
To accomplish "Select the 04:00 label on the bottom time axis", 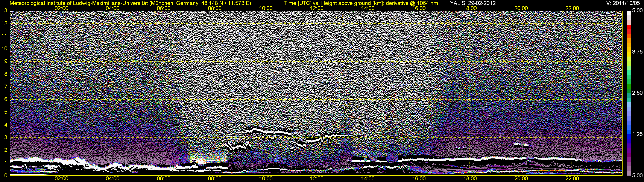I will [x=112, y=179].
